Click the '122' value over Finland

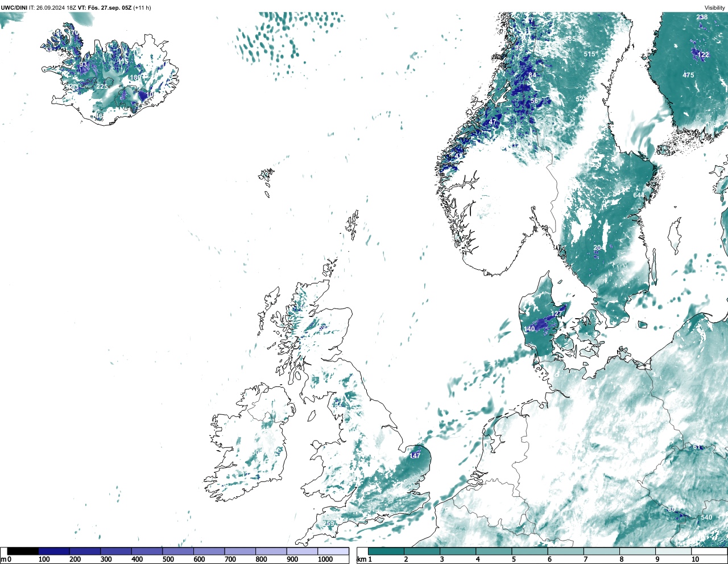[704, 55]
